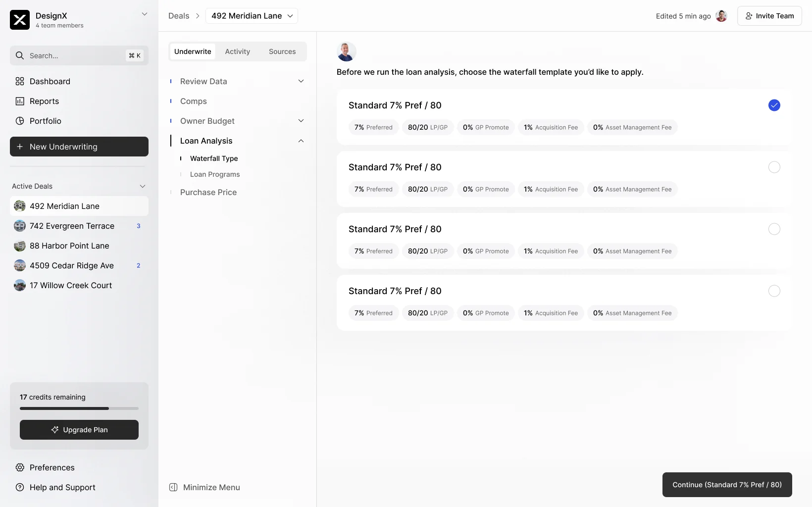Viewport: 812px width, 507px height.
Task: Click the advisor avatar above the waterfall prompt
Action: click(x=347, y=51)
